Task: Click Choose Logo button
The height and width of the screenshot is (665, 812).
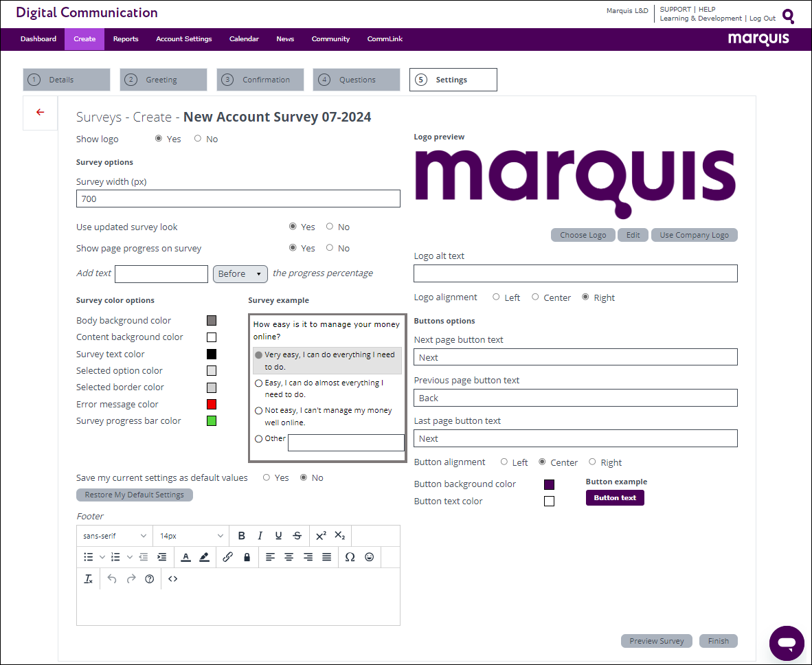Action: (x=583, y=235)
